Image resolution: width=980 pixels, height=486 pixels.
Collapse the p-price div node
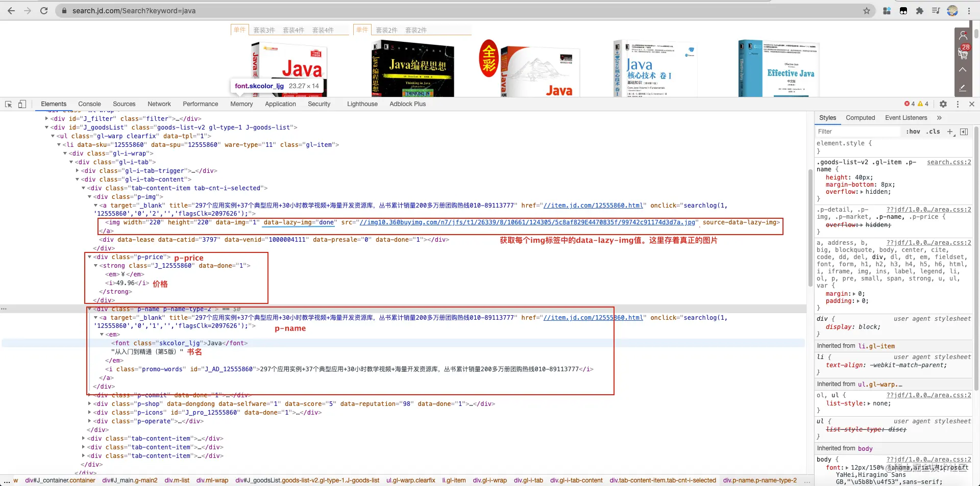coord(89,257)
